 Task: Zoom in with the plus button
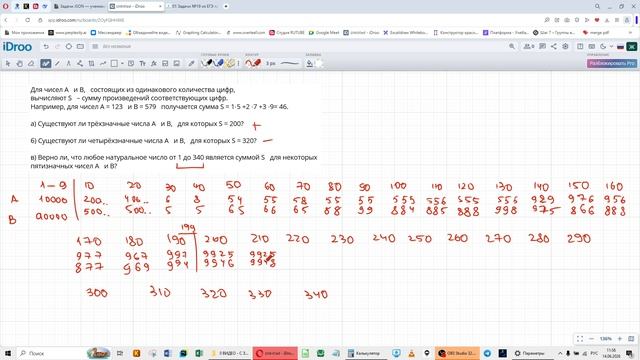(x=619, y=339)
